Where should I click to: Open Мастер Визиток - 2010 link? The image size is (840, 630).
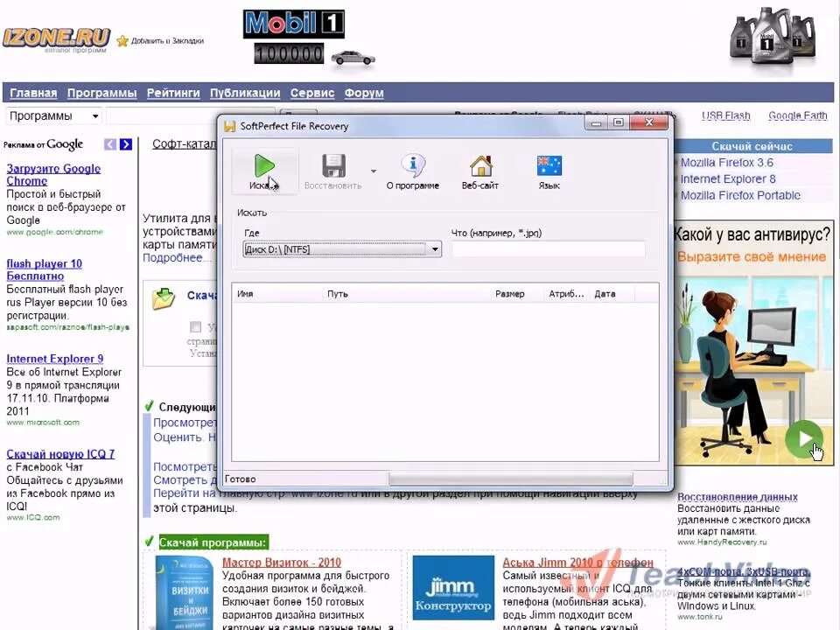[282, 563]
